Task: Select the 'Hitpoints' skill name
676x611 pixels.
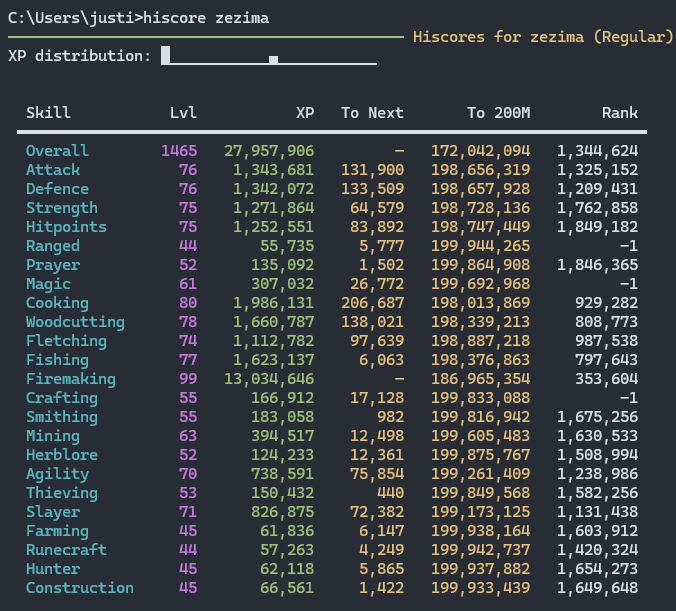Action: pyautogui.click(x=66, y=227)
